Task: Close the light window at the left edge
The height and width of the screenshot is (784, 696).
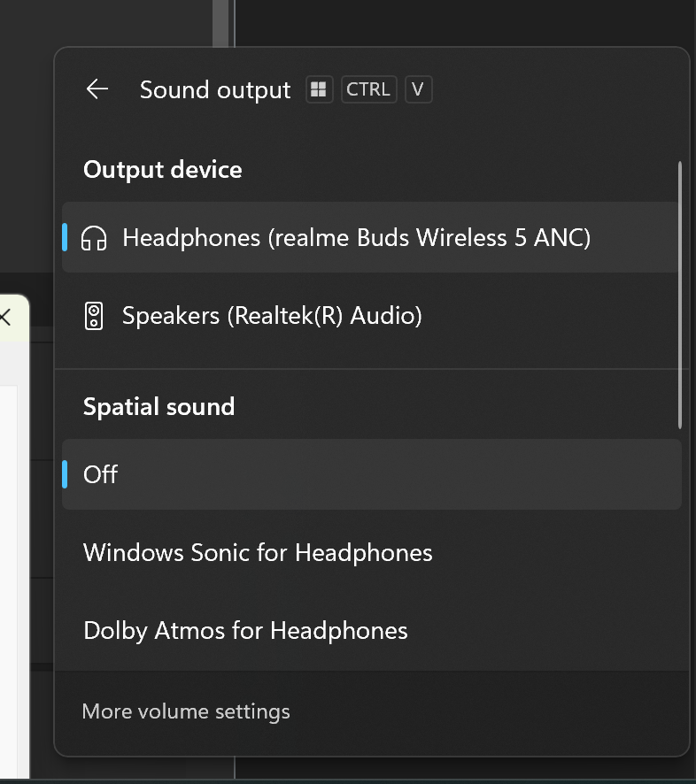Action: (x=5, y=317)
